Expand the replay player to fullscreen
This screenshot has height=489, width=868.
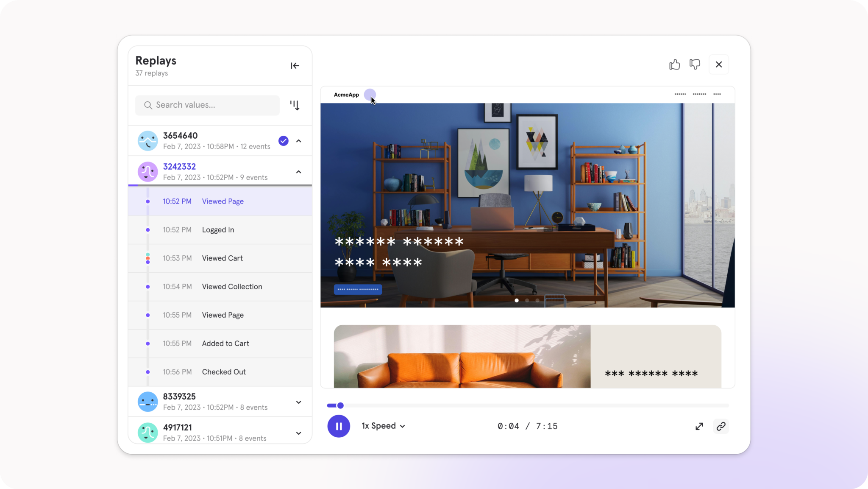pos(699,426)
